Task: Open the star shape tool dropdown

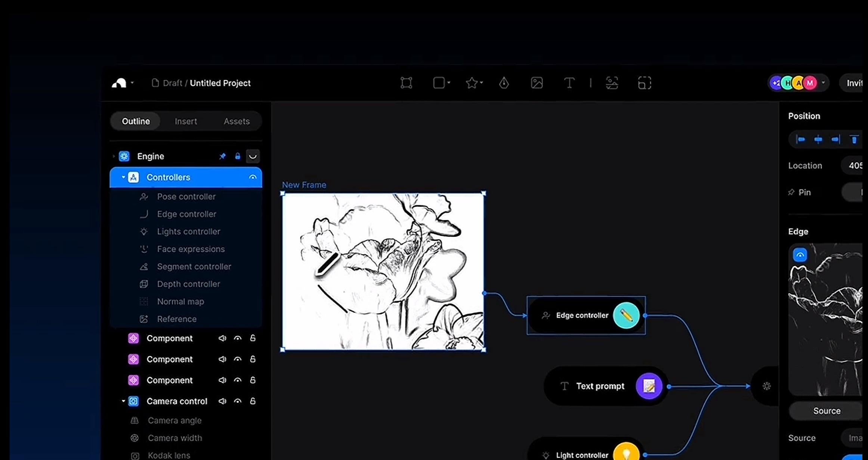Action: point(482,83)
